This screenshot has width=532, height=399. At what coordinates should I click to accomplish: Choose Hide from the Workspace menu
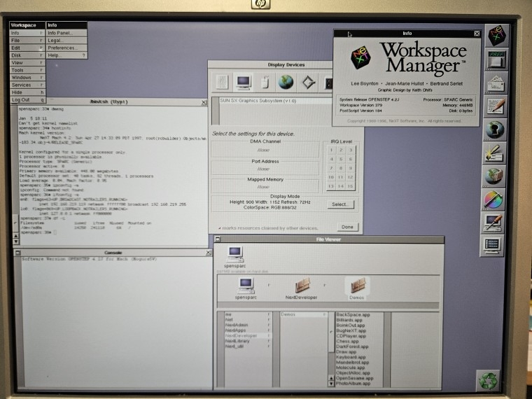click(x=27, y=92)
